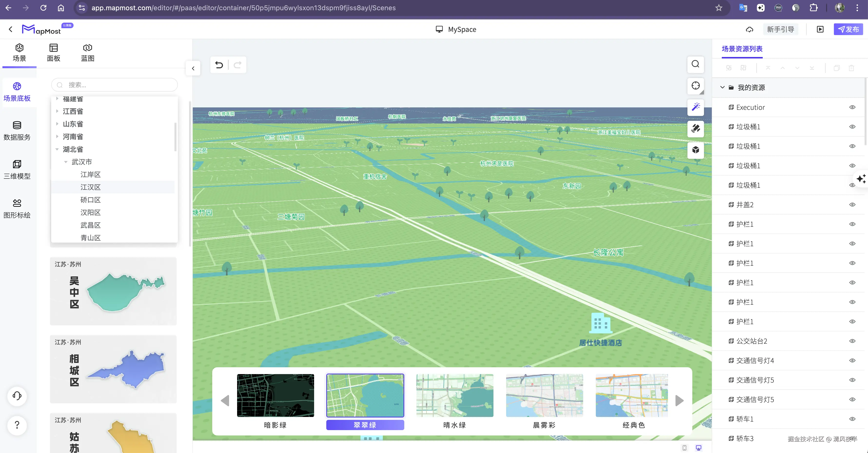This screenshot has height=453, width=868.
Task: Toggle visibility of 井盖2
Action: (x=852, y=204)
